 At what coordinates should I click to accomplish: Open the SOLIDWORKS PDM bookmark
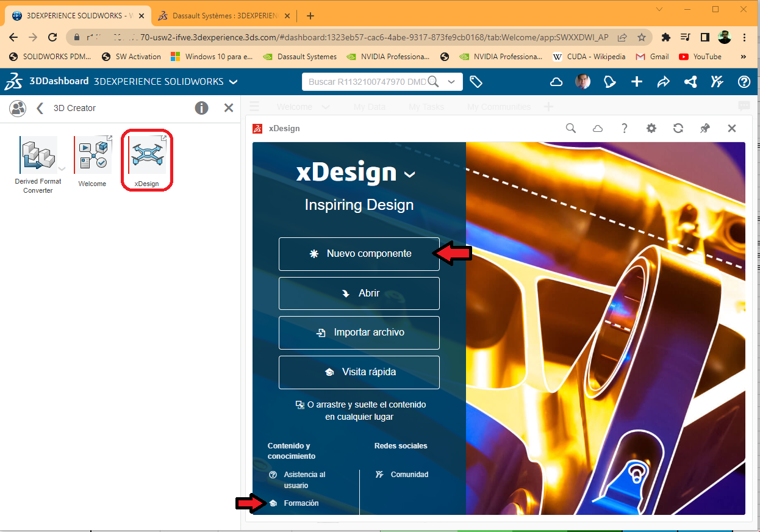click(51, 57)
